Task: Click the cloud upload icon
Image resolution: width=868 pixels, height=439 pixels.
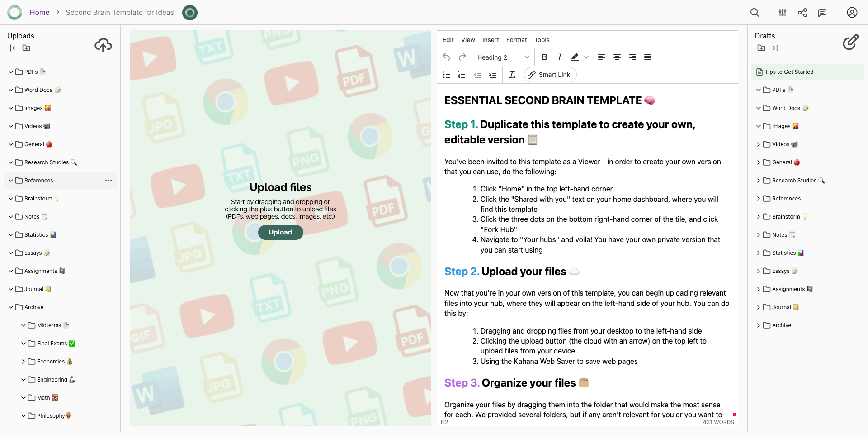Action: tap(104, 45)
